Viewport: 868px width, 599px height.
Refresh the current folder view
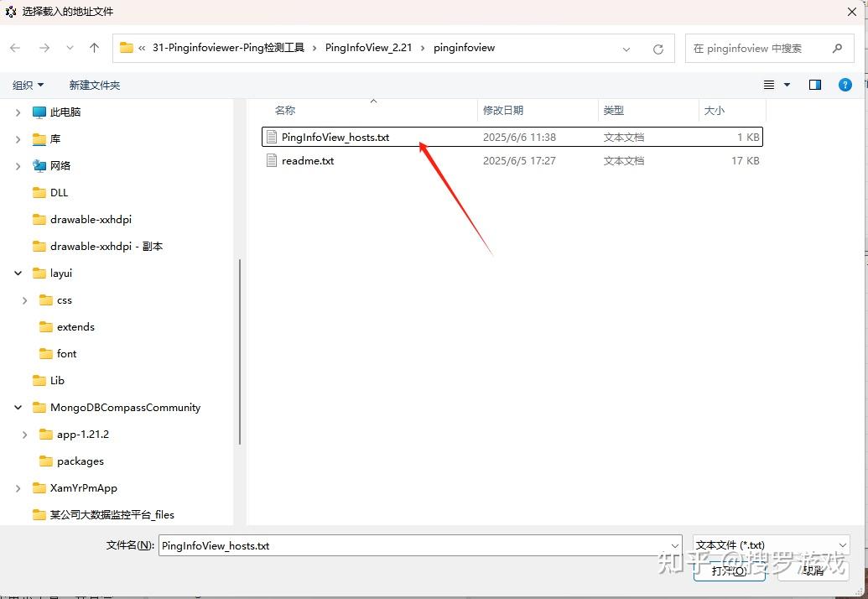point(657,48)
